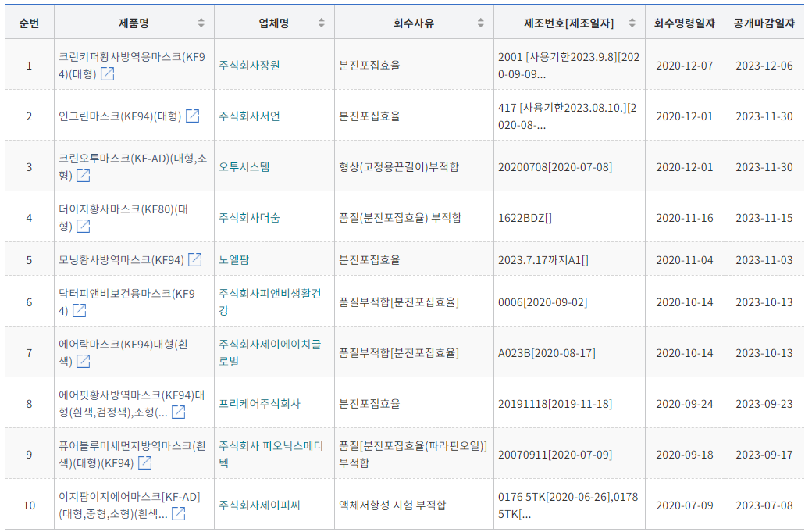Open external link icon for 이지팜이지에어마스크
The height and width of the screenshot is (532, 812).
(178, 514)
